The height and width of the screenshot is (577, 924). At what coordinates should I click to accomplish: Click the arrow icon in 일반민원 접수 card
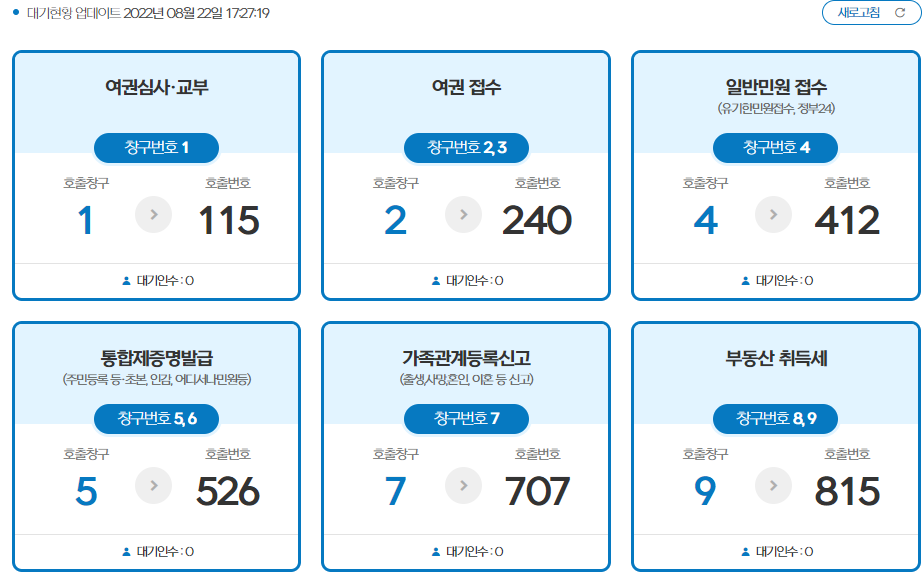(x=775, y=214)
